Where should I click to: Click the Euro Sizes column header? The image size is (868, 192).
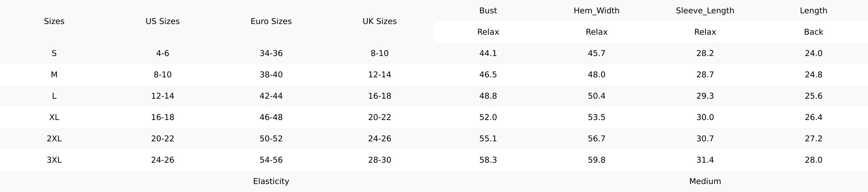[x=271, y=21]
